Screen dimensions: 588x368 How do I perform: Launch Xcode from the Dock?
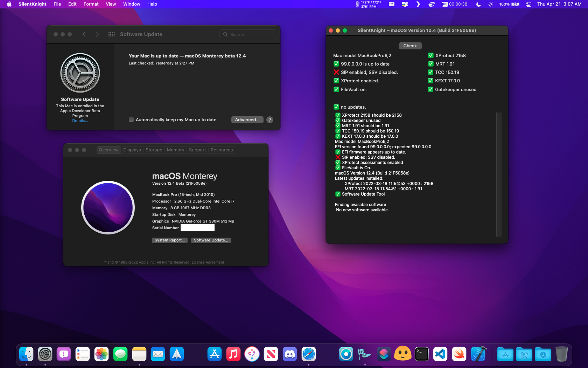[478, 354]
